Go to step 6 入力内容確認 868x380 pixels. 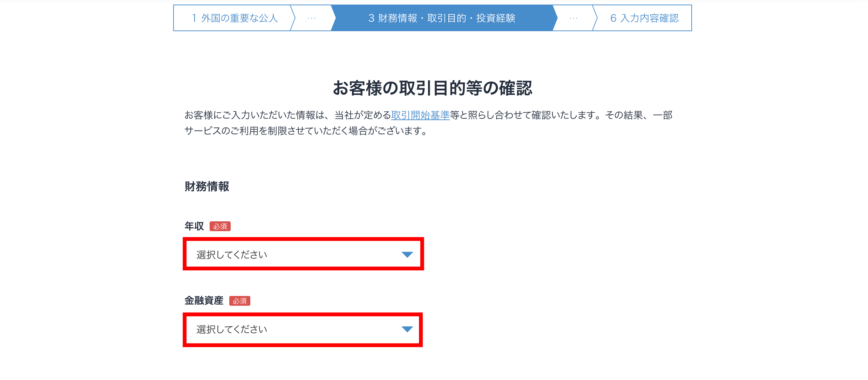pyautogui.click(x=644, y=18)
